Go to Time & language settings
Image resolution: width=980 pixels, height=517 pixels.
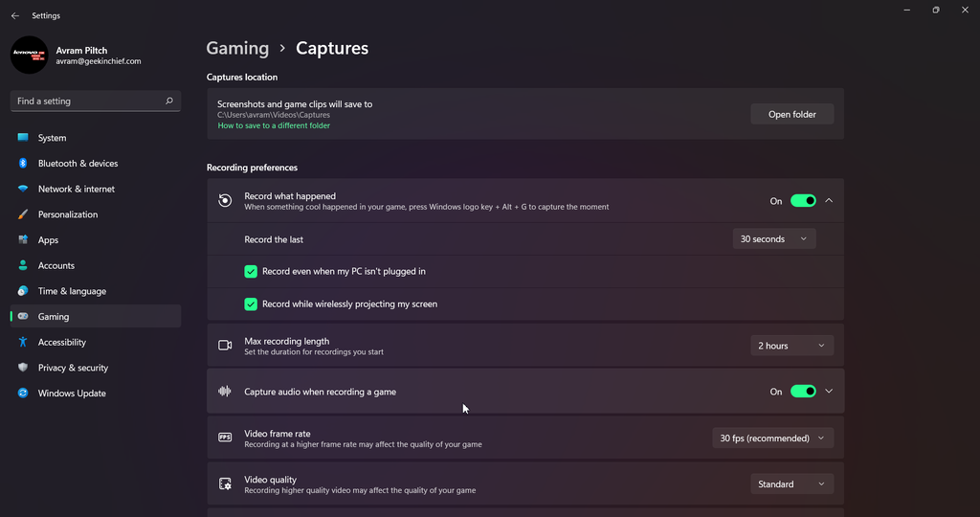72,291
